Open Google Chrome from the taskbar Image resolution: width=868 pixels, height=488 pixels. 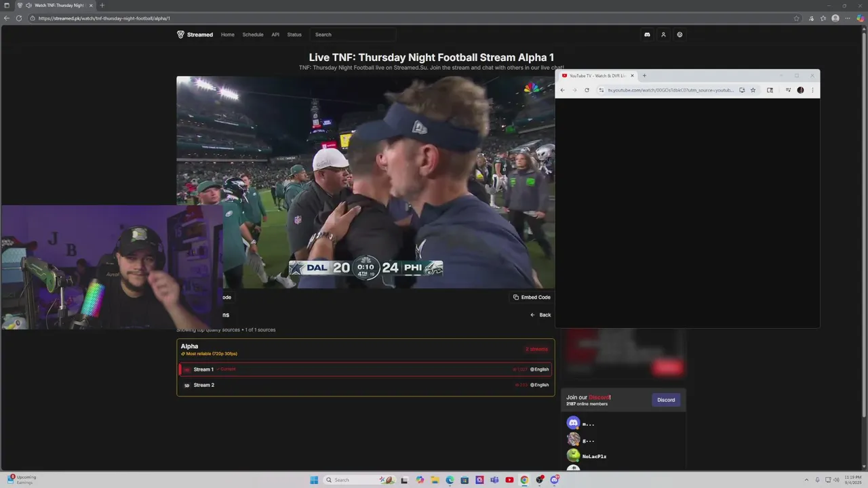[x=524, y=480]
